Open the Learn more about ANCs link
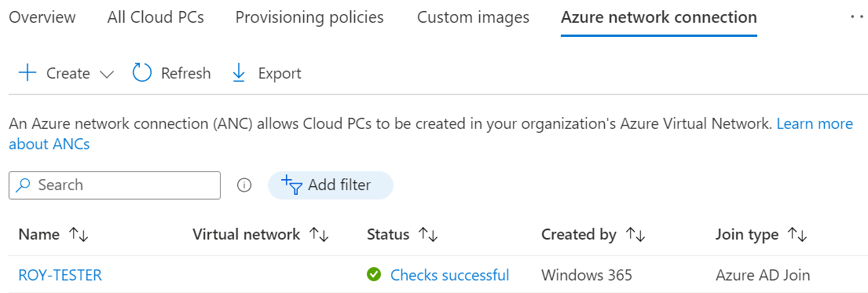Image resolution: width=868 pixels, height=293 pixels. pyautogui.click(x=815, y=124)
